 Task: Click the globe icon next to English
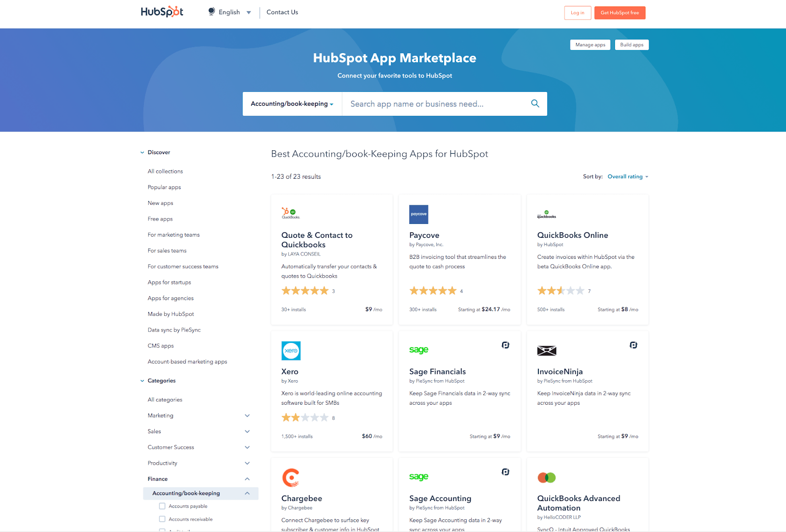coord(212,11)
